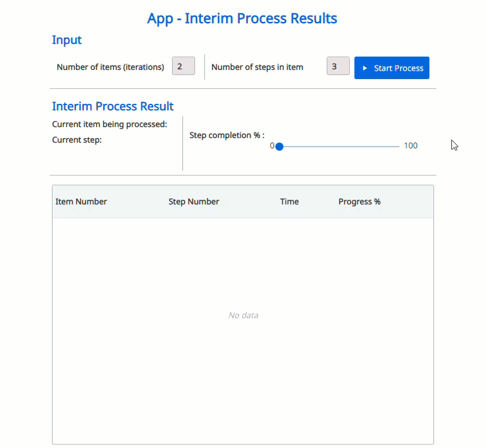This screenshot has height=448, width=486.
Task: Click the 'Current step' label
Action: [77, 140]
